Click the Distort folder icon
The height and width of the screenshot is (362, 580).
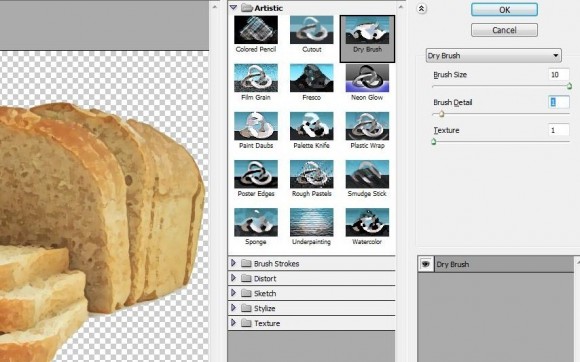(246, 278)
